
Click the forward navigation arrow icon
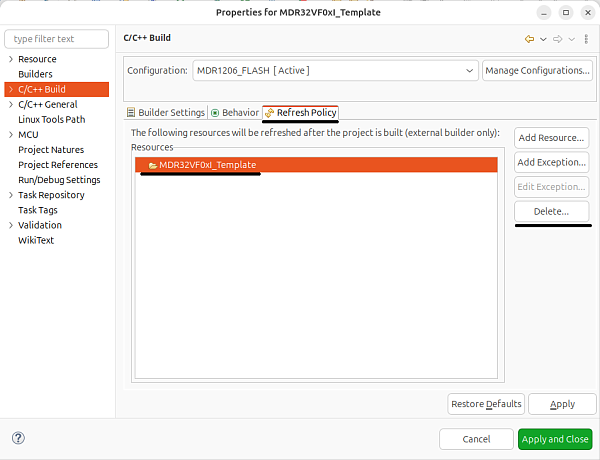558,39
